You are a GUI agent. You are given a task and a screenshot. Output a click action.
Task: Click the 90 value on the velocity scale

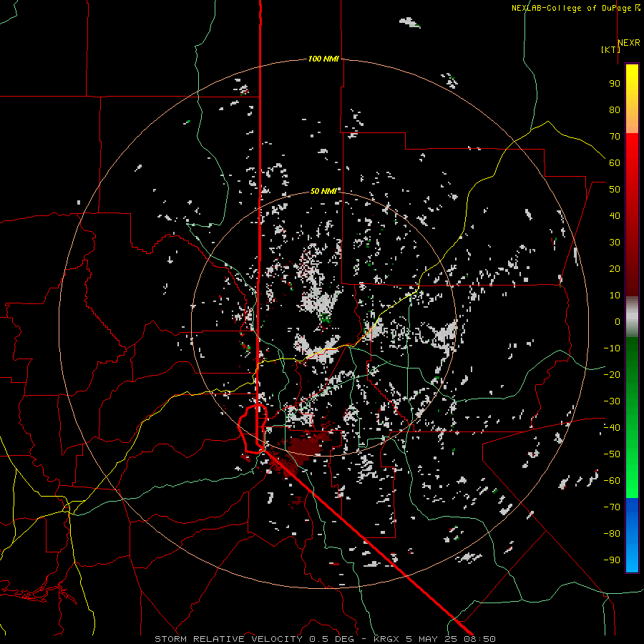[x=615, y=84]
